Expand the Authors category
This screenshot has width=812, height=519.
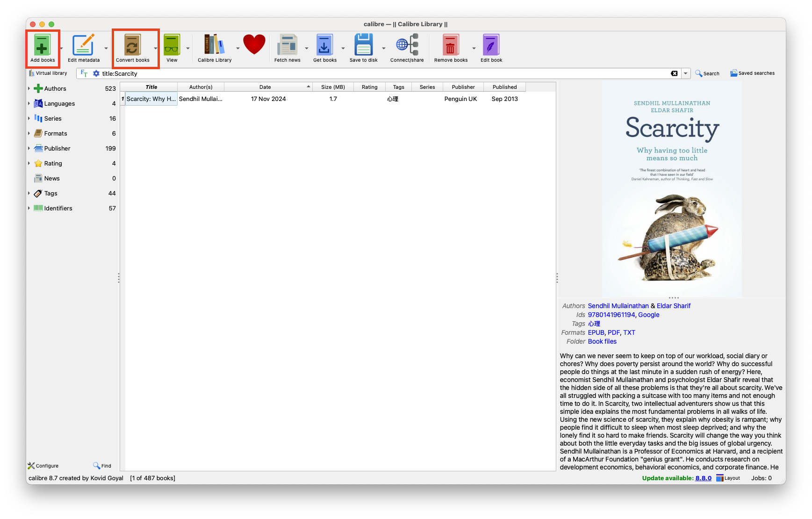tap(29, 88)
